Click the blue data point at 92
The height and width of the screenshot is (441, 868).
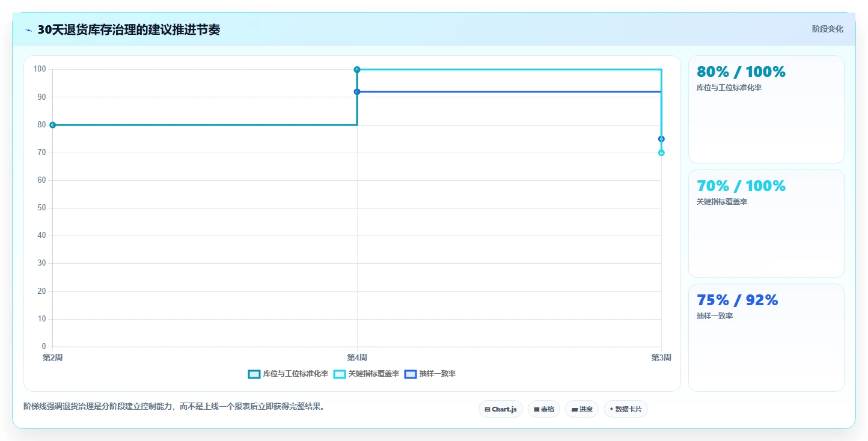357,92
